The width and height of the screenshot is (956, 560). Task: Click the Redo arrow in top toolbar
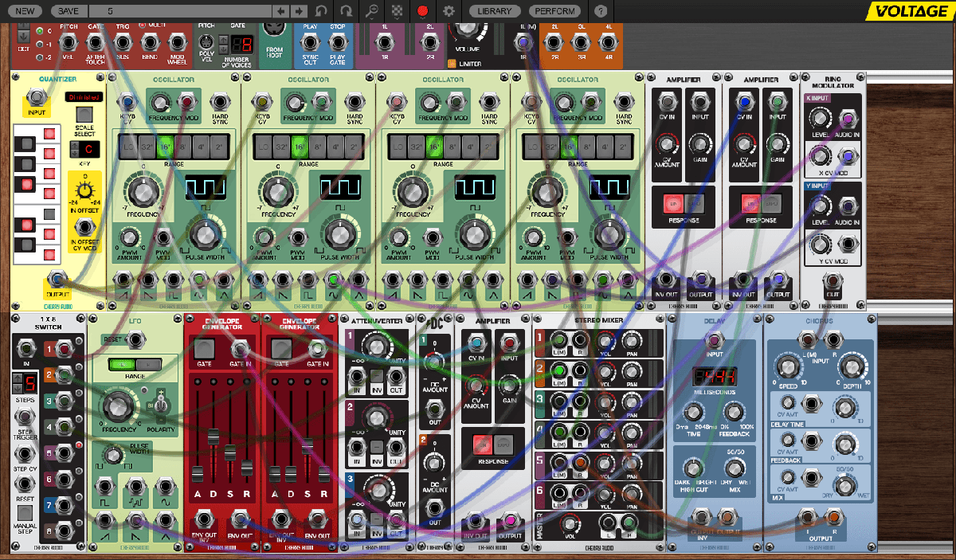coord(346,12)
